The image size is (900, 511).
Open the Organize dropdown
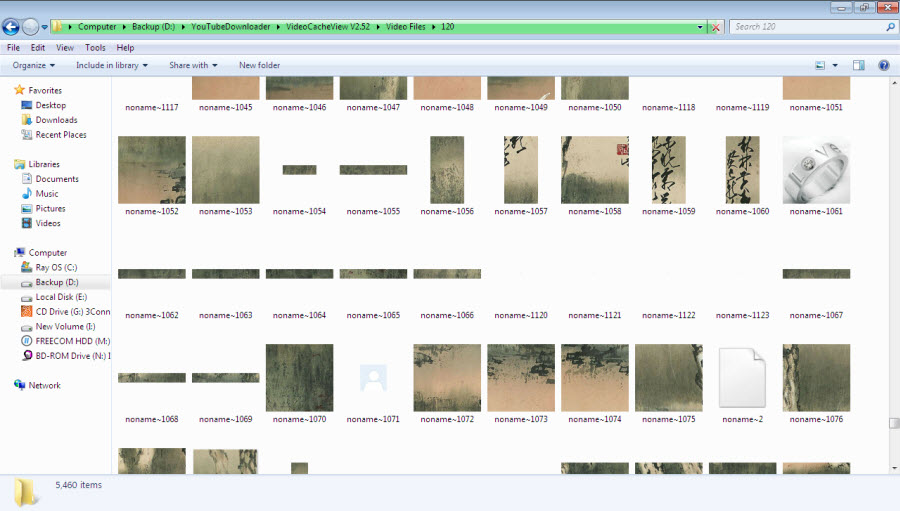pyautogui.click(x=34, y=65)
